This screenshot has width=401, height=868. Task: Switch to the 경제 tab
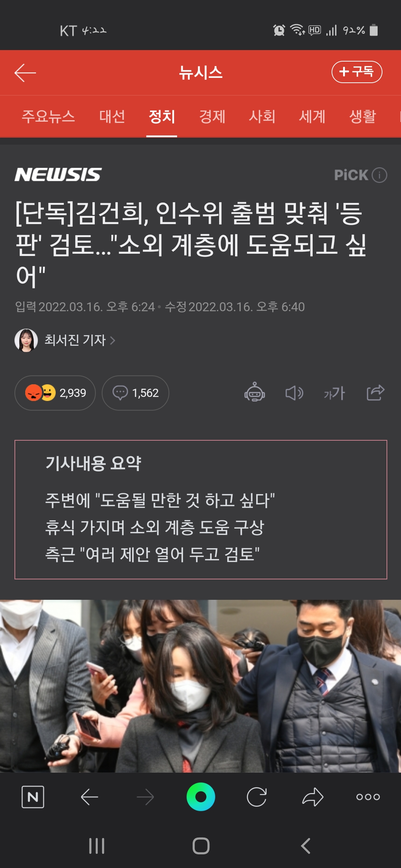pos(212,116)
